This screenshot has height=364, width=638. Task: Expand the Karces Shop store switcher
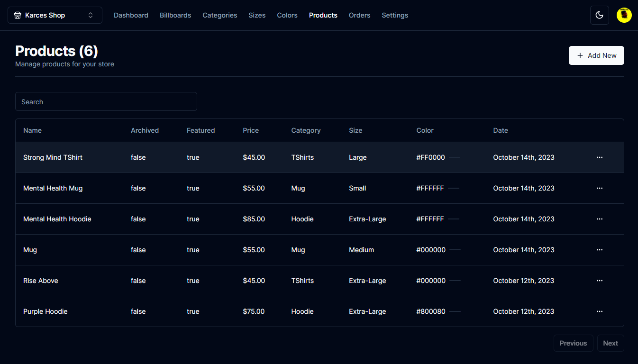(90, 15)
